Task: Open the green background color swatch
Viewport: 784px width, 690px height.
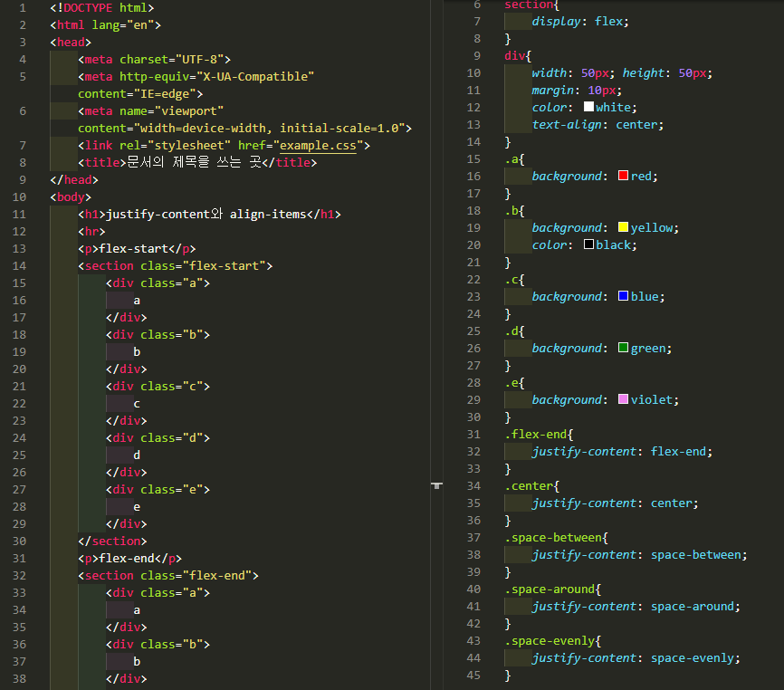Action: (623, 348)
